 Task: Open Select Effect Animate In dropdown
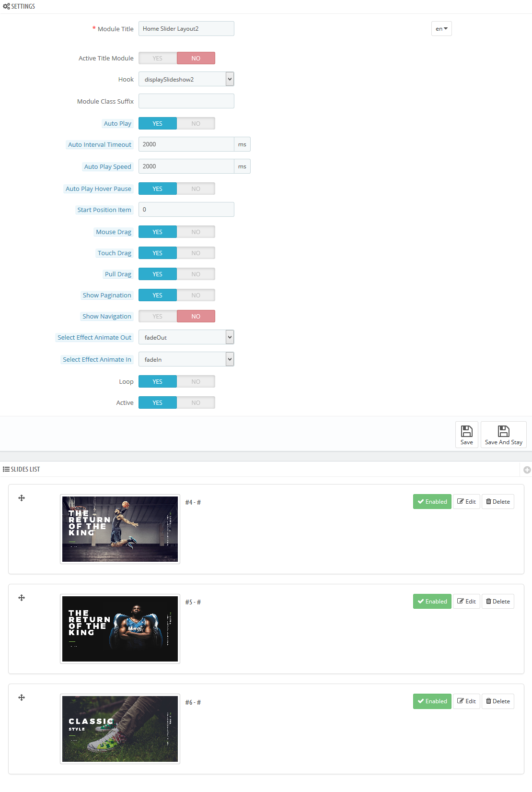point(186,360)
